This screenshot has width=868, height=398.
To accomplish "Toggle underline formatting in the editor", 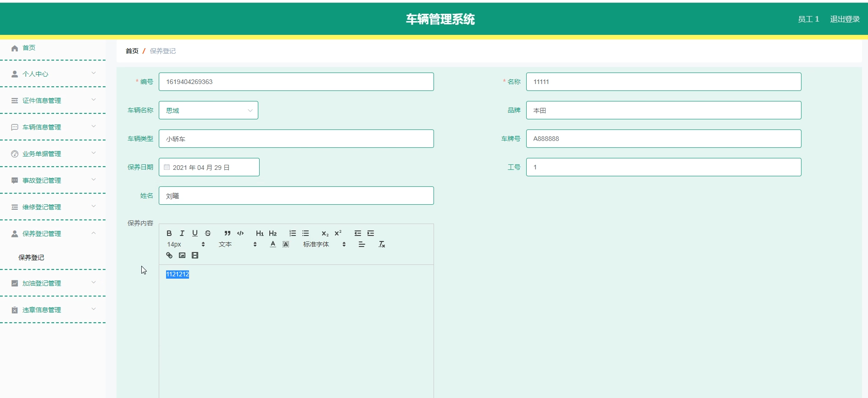I will 195,233.
